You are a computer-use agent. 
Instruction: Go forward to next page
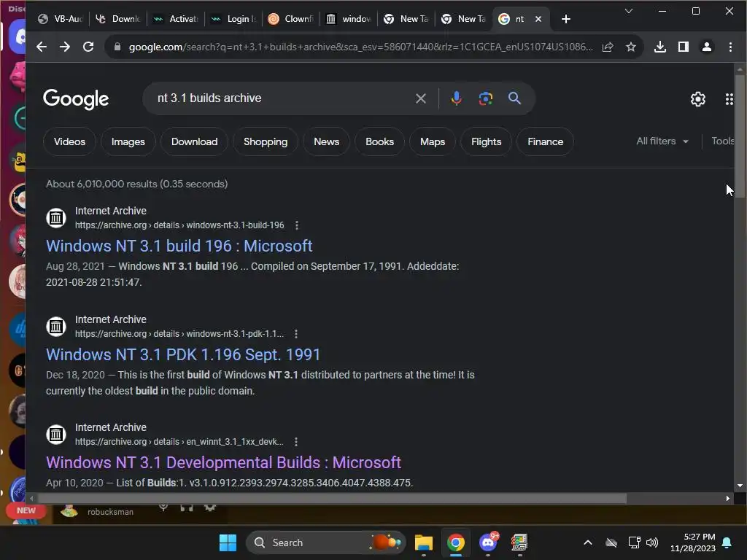pyautogui.click(x=65, y=47)
